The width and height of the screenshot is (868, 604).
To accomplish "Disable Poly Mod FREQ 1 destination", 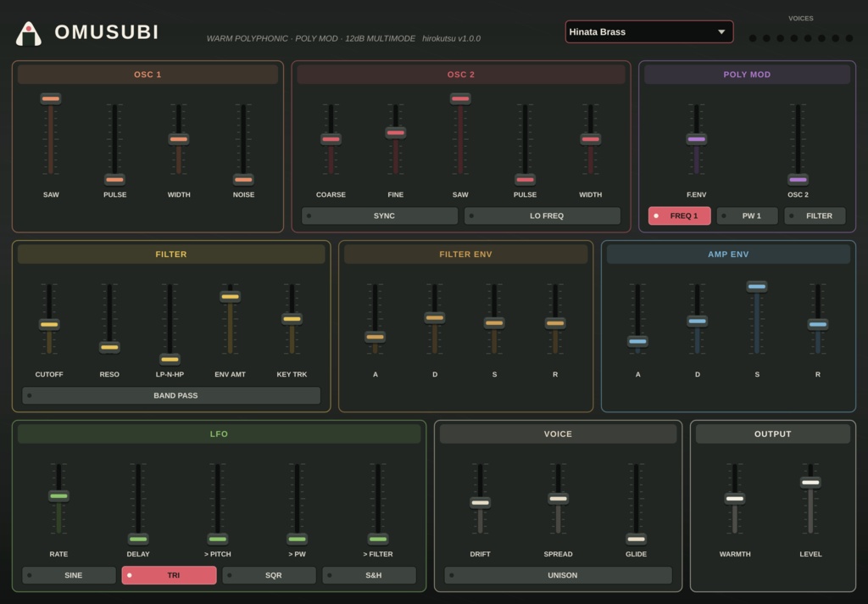I will (679, 215).
